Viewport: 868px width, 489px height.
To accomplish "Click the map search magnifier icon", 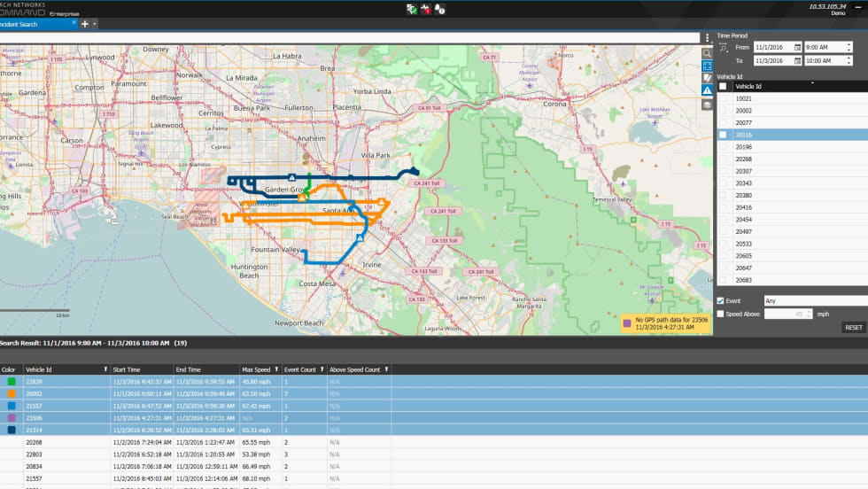I will tap(708, 53).
